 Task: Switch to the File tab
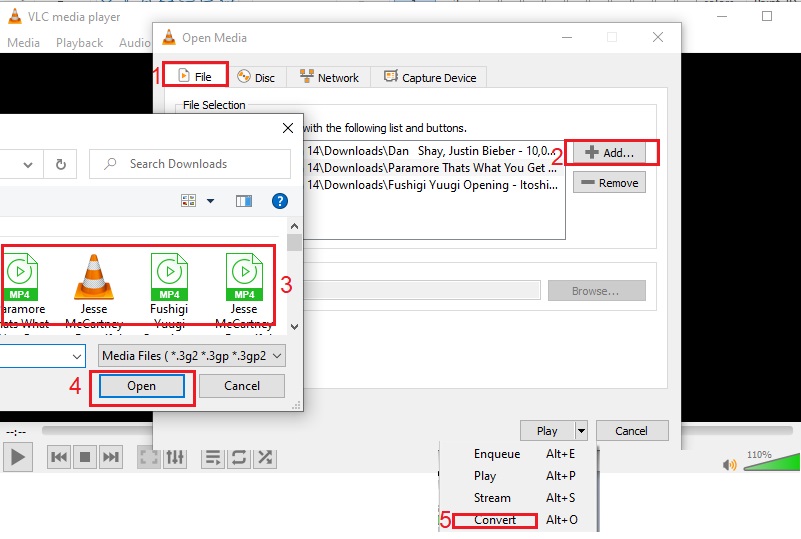(x=195, y=76)
